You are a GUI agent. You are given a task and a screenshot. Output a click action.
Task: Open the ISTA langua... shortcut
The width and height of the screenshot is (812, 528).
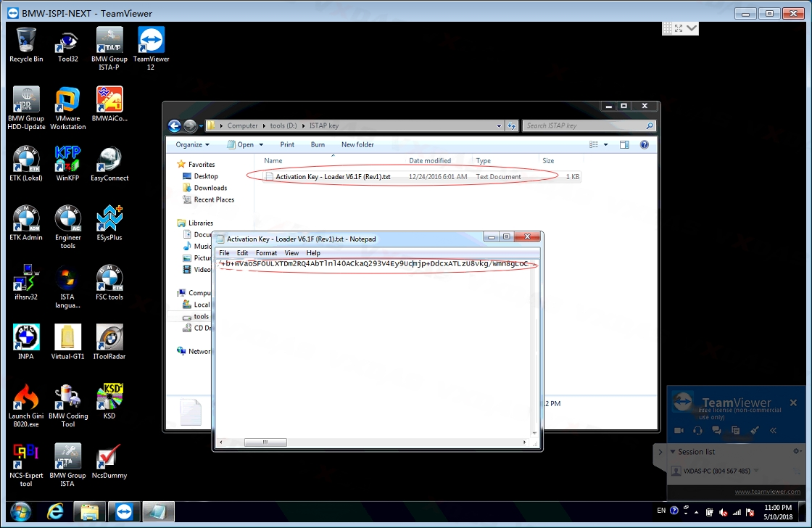(x=67, y=286)
